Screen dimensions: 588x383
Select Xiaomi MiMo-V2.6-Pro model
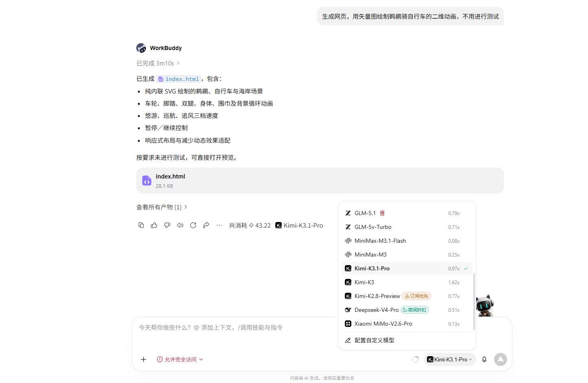click(407, 324)
